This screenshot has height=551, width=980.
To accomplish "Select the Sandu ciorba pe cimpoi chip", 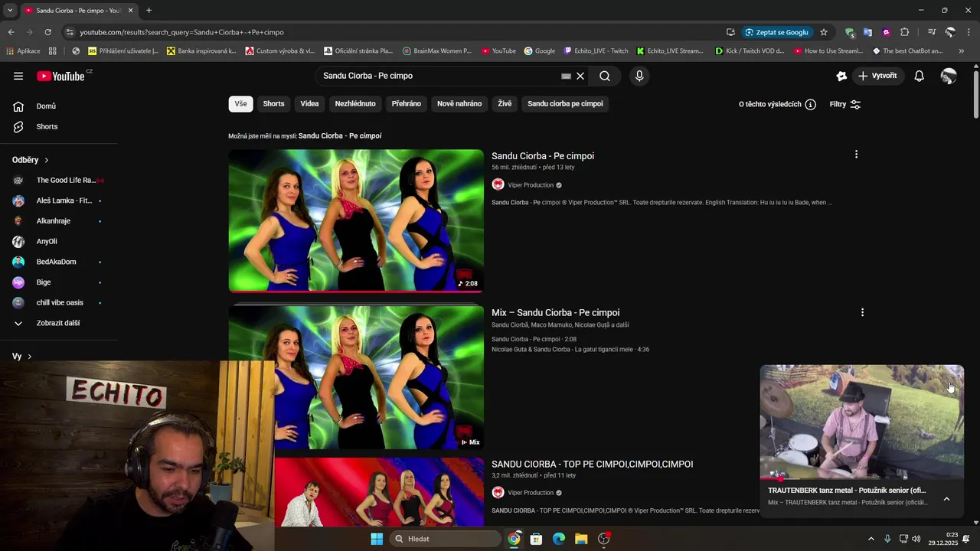I will click(565, 104).
